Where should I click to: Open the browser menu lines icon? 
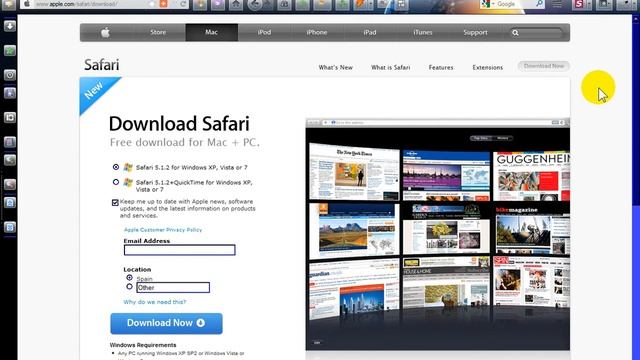[x=557, y=4]
